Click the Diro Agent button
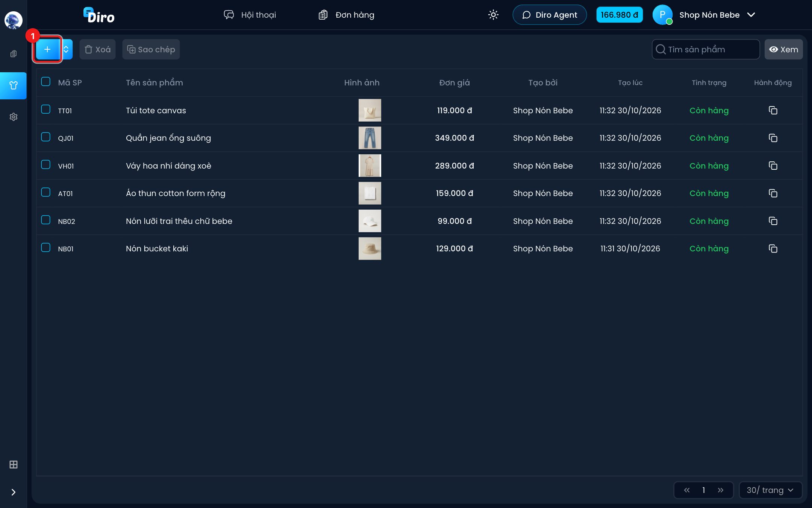 pos(550,15)
